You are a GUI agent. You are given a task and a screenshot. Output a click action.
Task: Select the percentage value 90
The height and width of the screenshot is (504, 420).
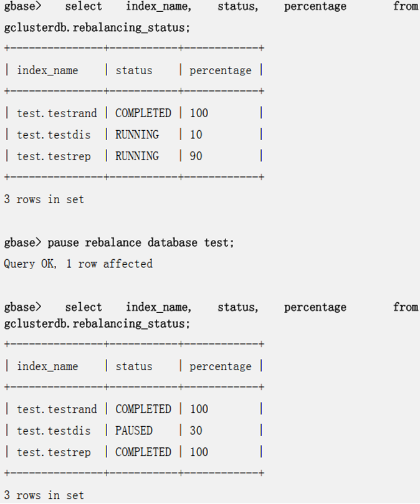196,156
